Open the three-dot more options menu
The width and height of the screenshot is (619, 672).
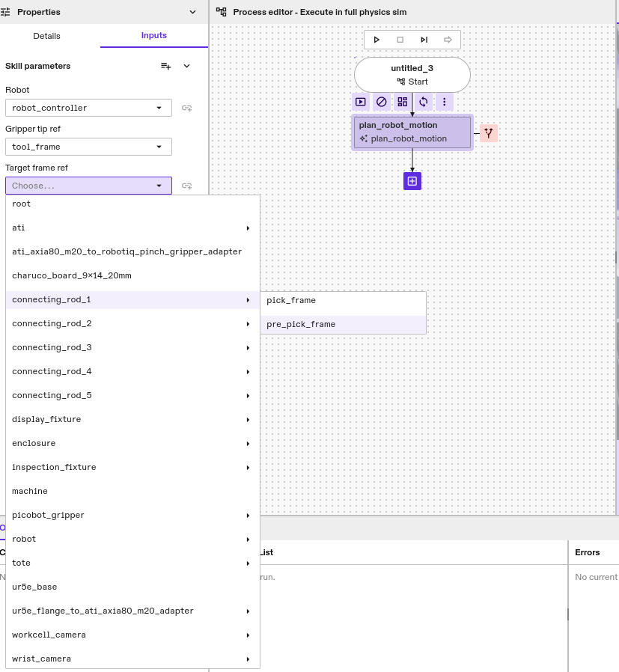(x=445, y=102)
